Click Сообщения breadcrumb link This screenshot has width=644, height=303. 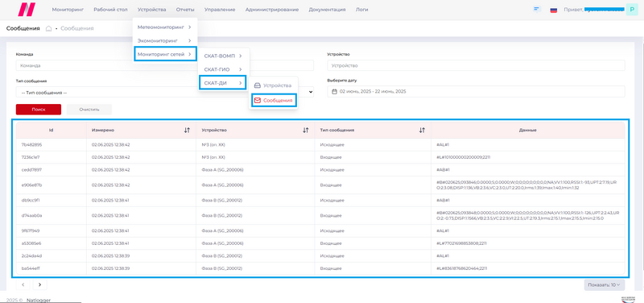pyautogui.click(x=77, y=28)
